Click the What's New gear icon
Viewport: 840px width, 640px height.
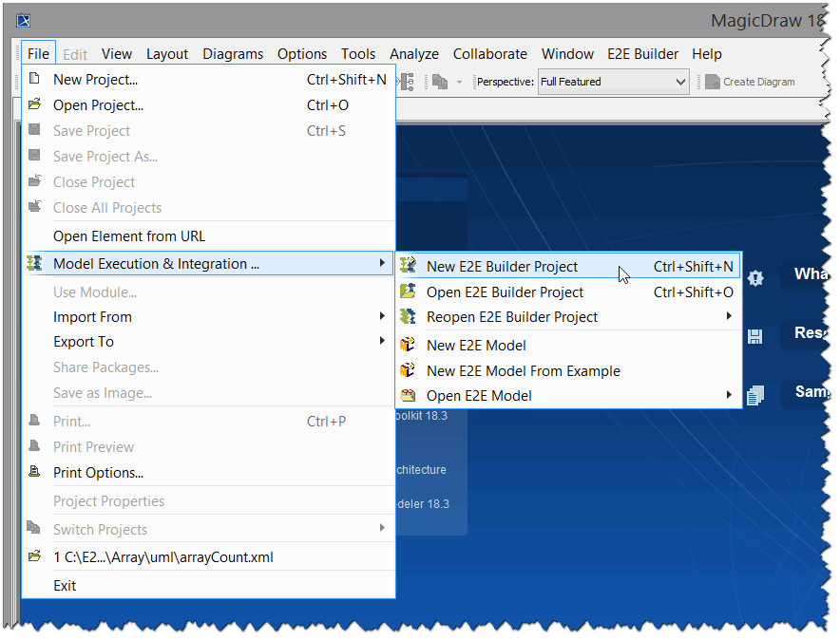click(x=755, y=279)
